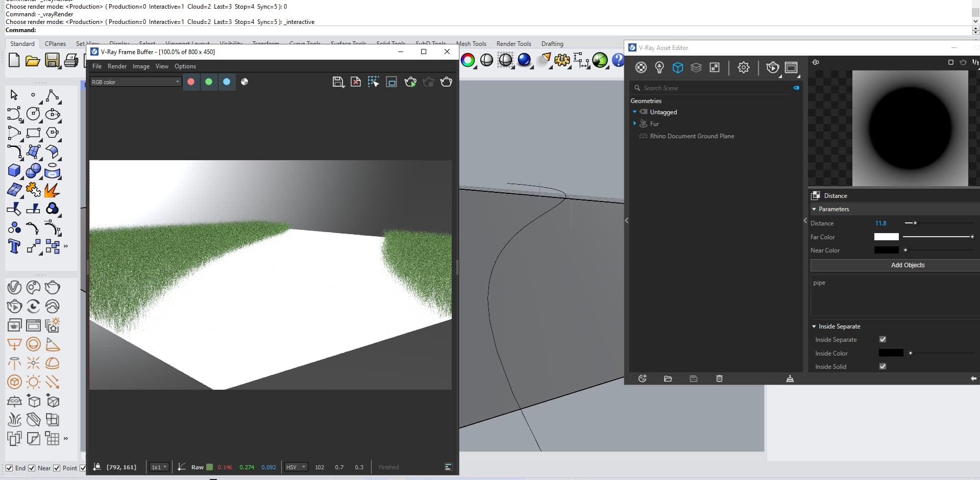The width and height of the screenshot is (980, 480).
Task: Collapse the Inside Separate section
Action: [814, 326]
